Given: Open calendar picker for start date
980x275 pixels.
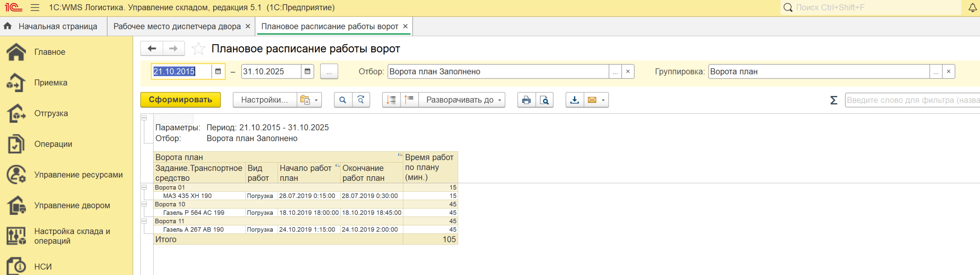Looking at the screenshot, I should coord(218,72).
